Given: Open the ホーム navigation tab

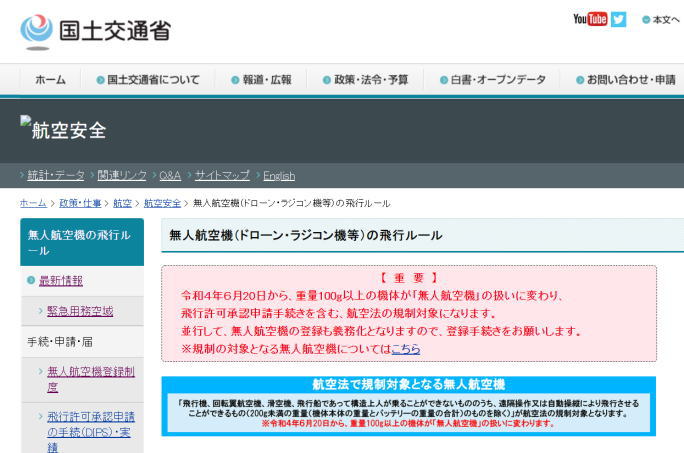Looking at the screenshot, I should [x=50, y=80].
